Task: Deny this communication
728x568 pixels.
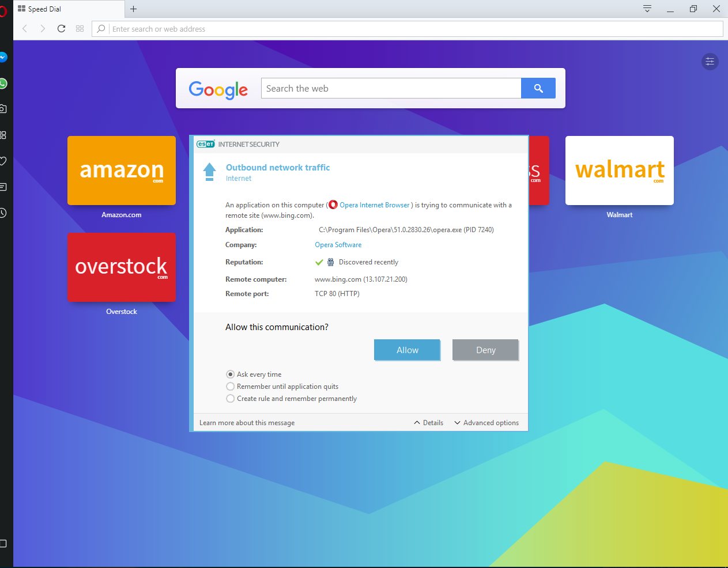Action: pos(485,350)
